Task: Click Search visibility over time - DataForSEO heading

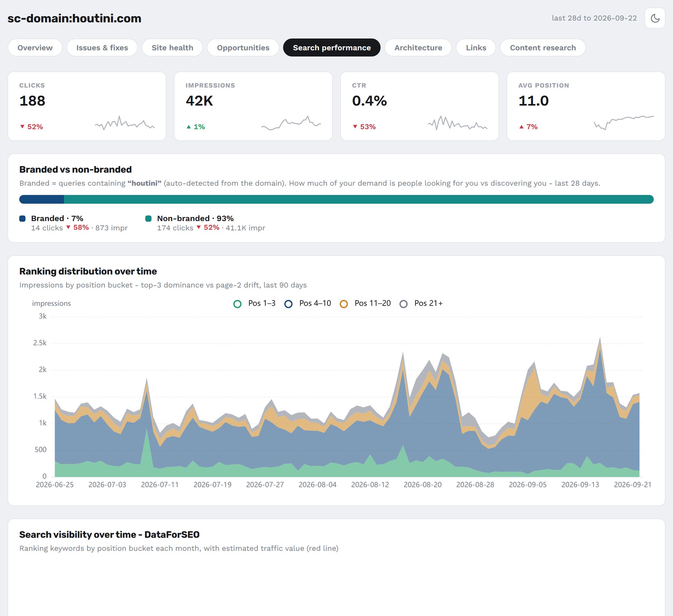Action: (110, 534)
